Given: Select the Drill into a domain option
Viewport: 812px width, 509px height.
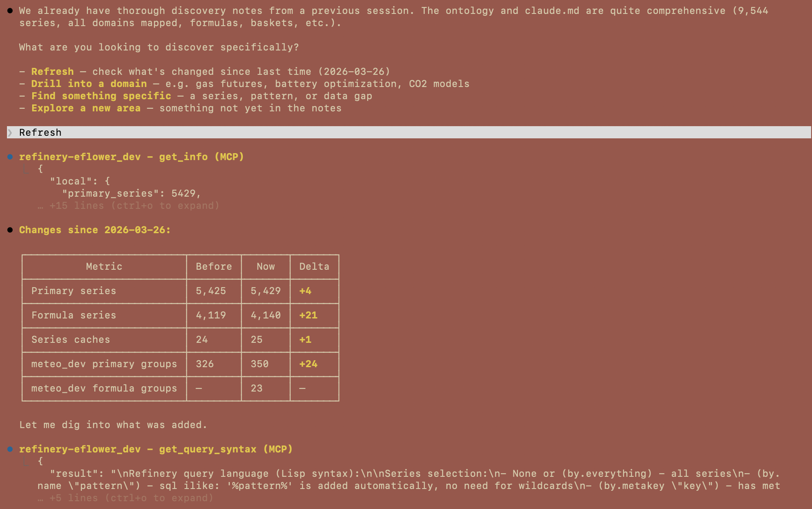Looking at the screenshot, I should (x=88, y=83).
